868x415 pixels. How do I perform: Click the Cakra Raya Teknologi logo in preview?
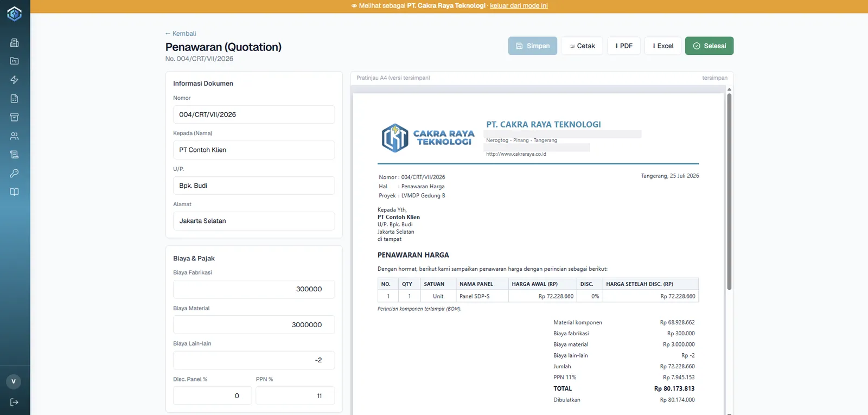click(x=428, y=138)
